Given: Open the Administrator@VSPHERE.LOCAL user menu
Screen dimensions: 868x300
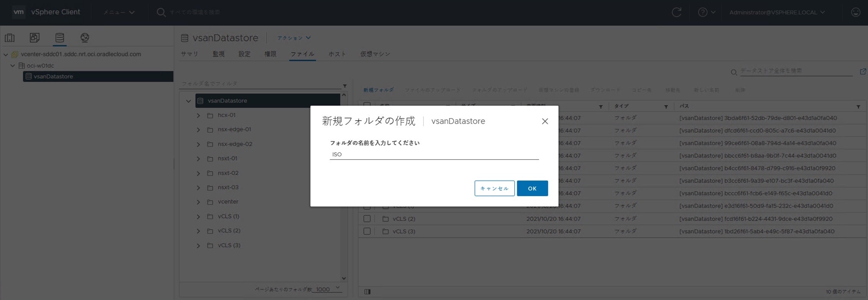Looking at the screenshot, I should (x=777, y=12).
